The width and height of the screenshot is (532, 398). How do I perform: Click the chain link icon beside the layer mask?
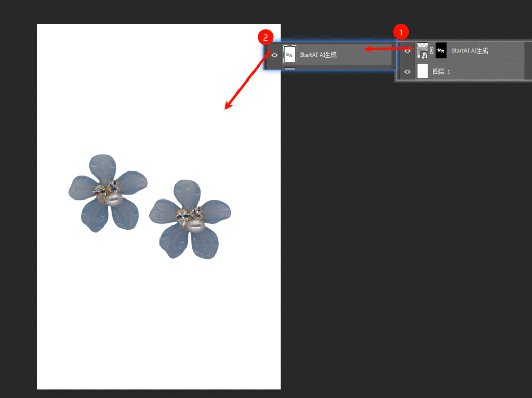point(432,50)
